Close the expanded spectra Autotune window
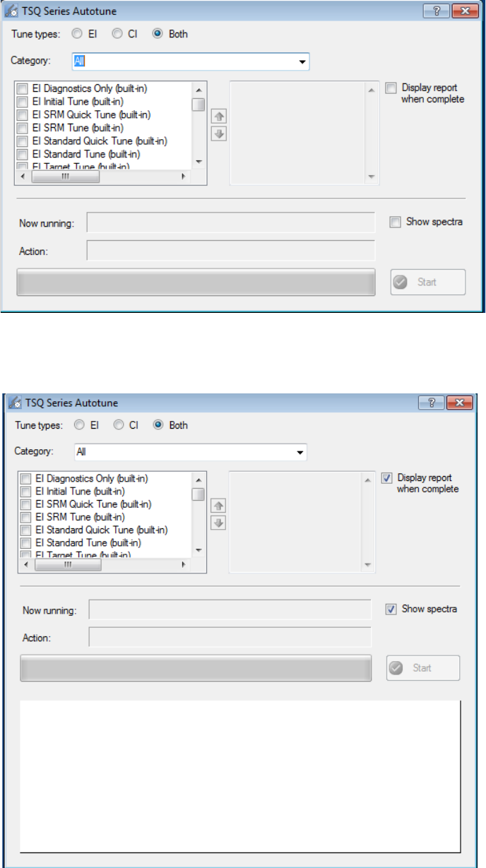Screen dimensions: 486x868 point(461,403)
